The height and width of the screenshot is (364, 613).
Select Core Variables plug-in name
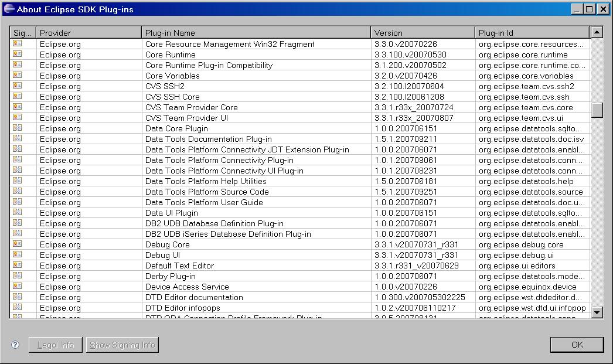click(x=172, y=76)
